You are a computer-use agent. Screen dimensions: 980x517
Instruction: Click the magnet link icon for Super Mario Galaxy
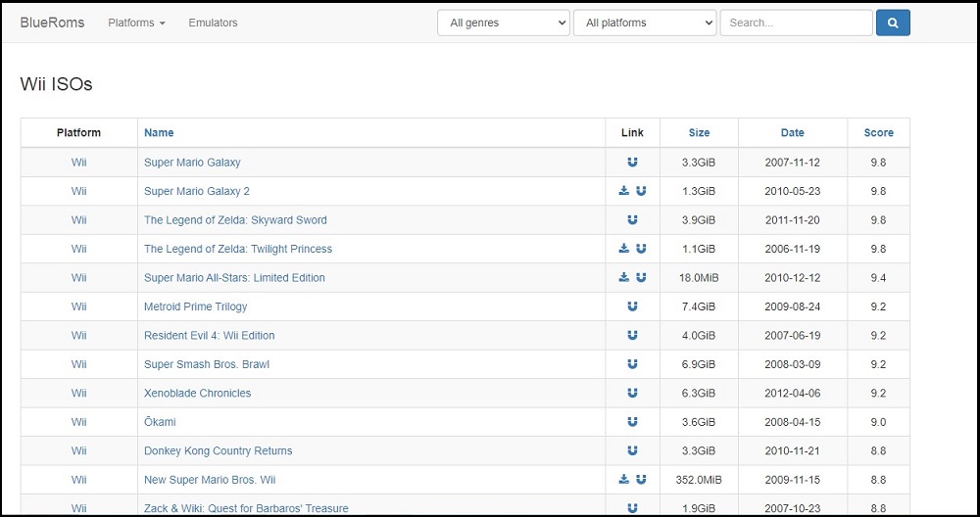(x=632, y=163)
